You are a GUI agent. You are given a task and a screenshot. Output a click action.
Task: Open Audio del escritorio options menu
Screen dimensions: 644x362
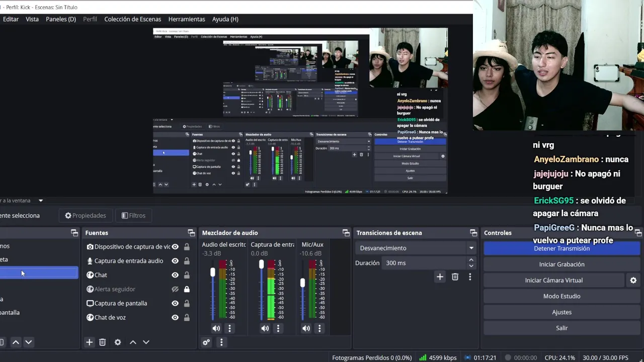229,328
